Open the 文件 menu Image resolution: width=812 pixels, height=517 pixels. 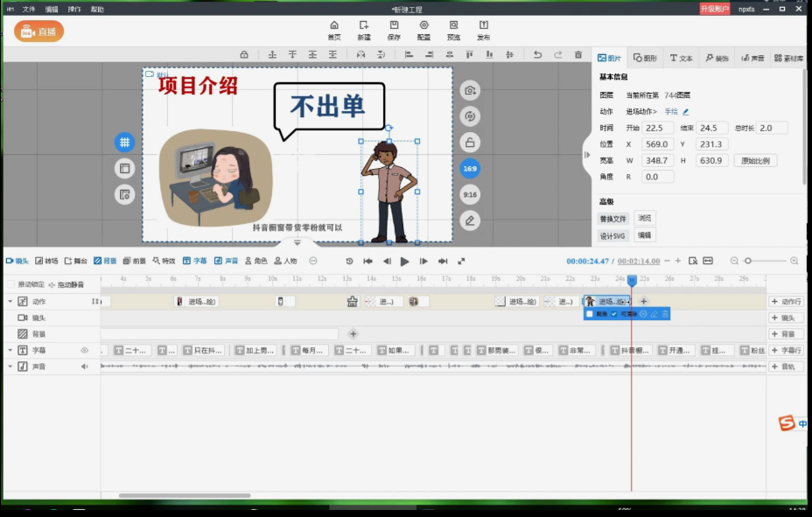(29, 9)
